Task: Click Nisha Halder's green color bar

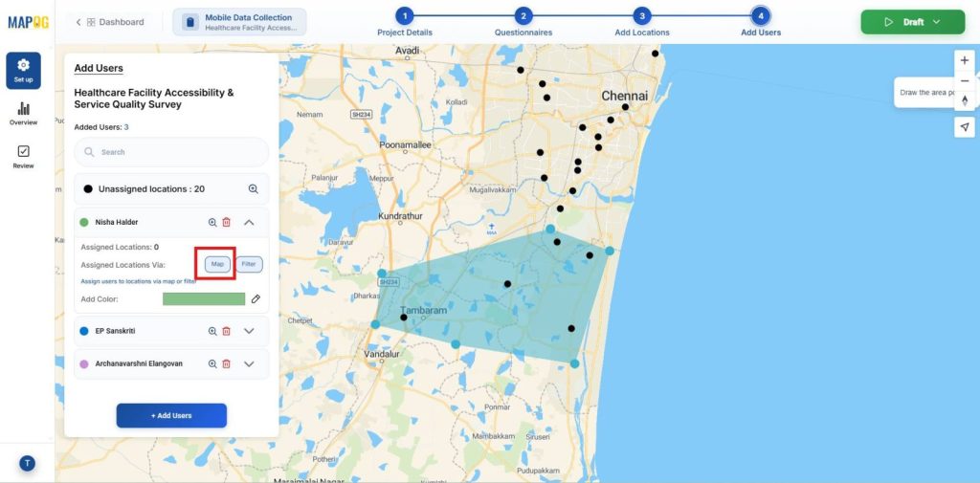Action: (x=204, y=299)
